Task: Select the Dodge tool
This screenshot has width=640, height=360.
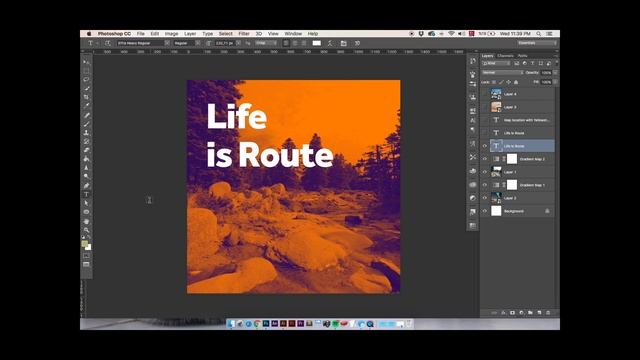Action: pyautogui.click(x=86, y=177)
